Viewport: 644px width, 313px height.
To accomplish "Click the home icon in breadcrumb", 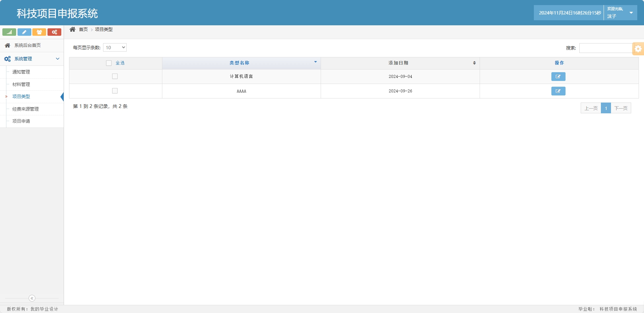I will pyautogui.click(x=72, y=29).
